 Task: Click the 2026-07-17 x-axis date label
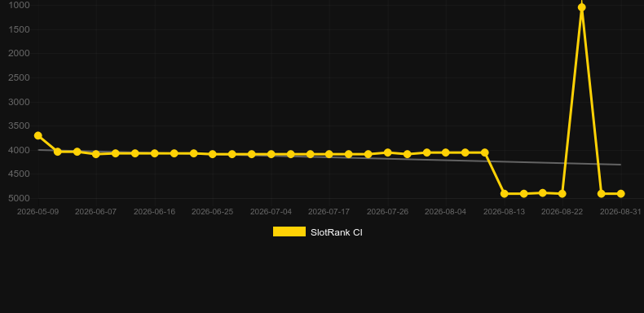click(x=329, y=212)
